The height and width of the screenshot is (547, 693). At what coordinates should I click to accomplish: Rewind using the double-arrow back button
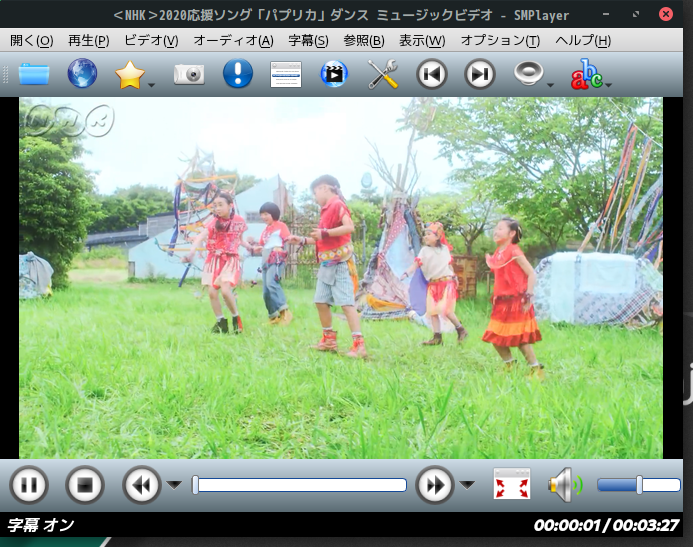(x=141, y=485)
